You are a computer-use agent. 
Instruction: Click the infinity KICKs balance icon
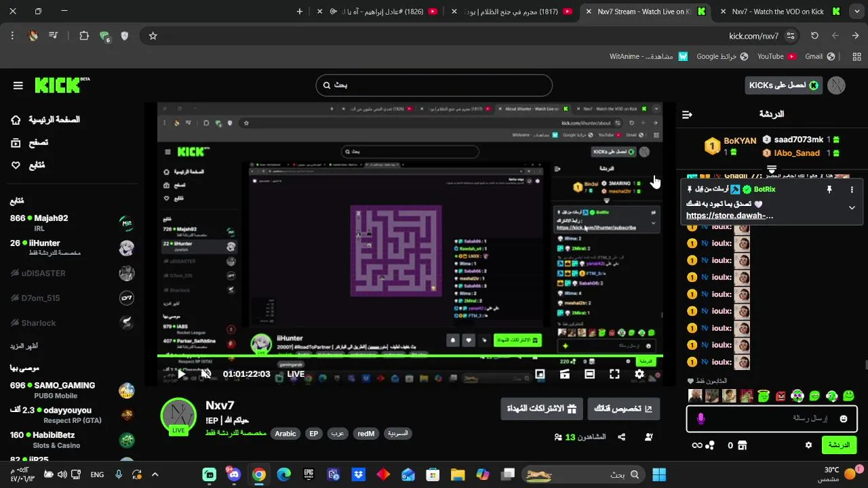point(696,445)
